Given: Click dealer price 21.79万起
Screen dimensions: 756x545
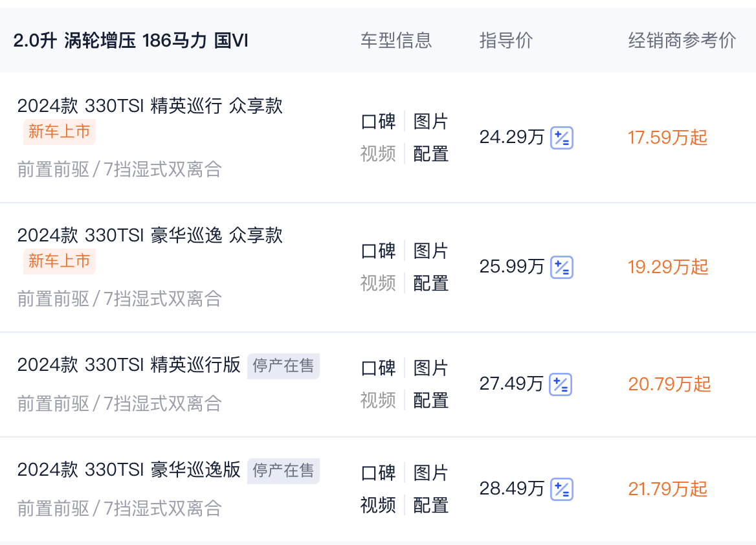Looking at the screenshot, I should coord(667,489).
